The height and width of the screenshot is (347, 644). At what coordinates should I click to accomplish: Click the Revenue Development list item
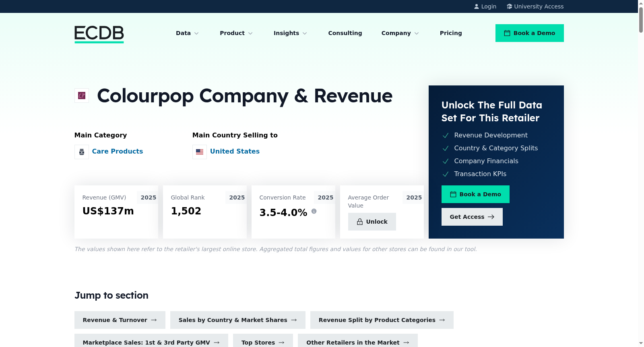point(491,135)
